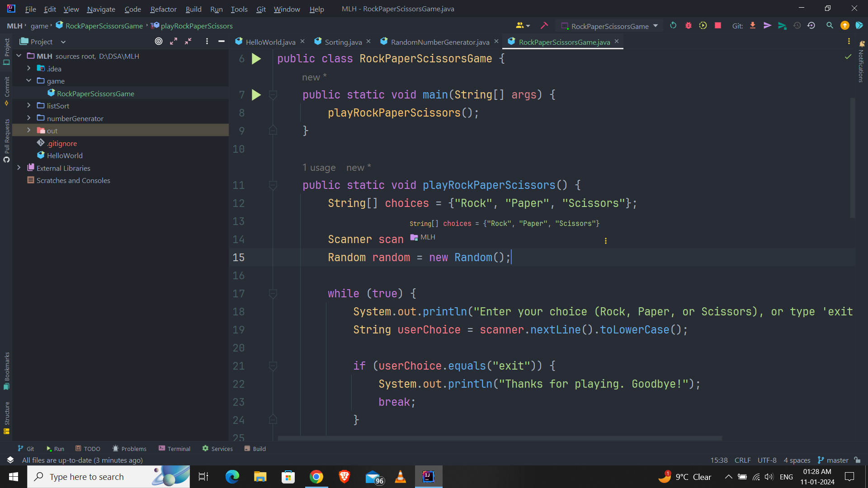The image size is (868, 488).
Task: Push commits with the Git push icon
Action: (767, 26)
